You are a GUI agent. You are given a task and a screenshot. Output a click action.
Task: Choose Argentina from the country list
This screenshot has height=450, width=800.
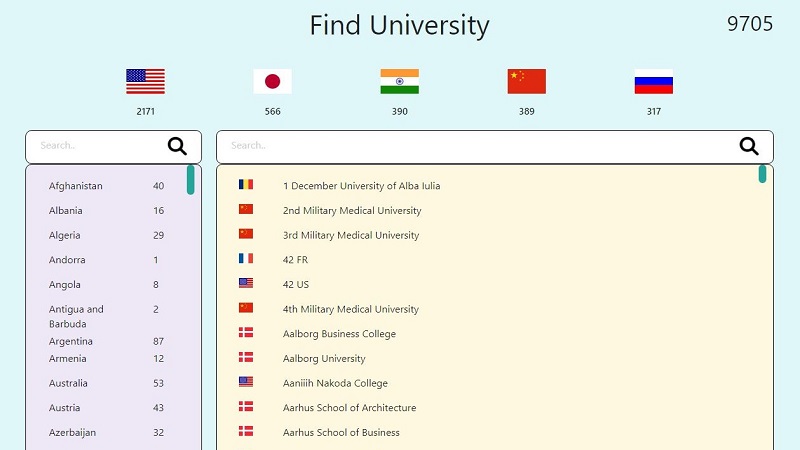70,341
